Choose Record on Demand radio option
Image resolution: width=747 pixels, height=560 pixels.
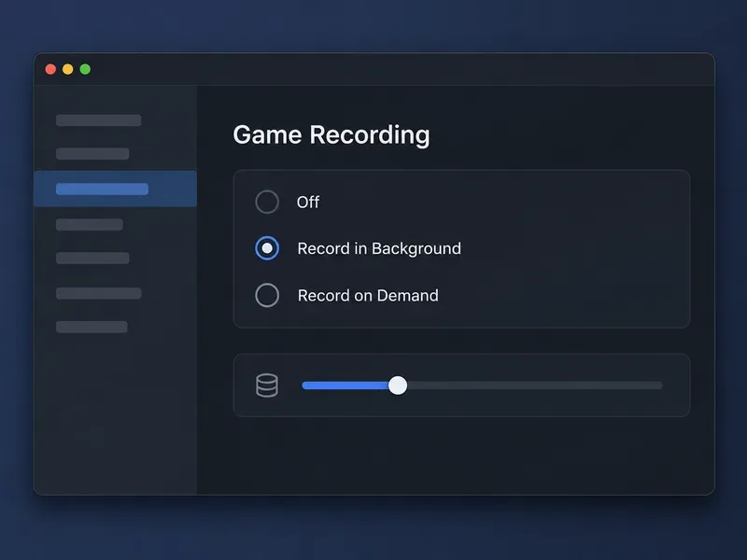(267, 295)
